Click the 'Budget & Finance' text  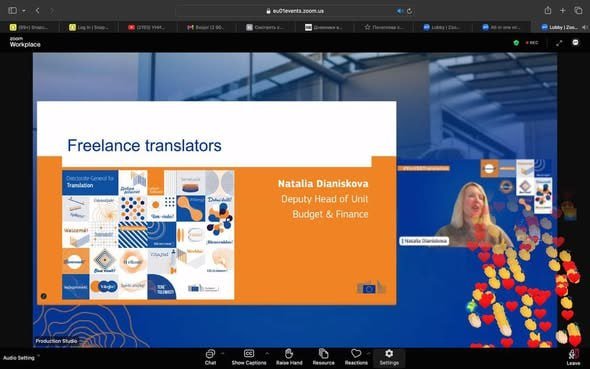coord(330,214)
